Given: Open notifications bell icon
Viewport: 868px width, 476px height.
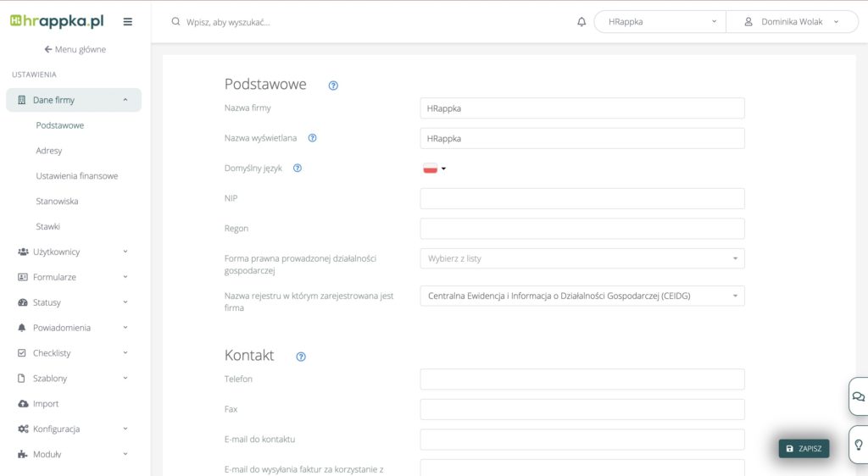Looking at the screenshot, I should [x=581, y=22].
